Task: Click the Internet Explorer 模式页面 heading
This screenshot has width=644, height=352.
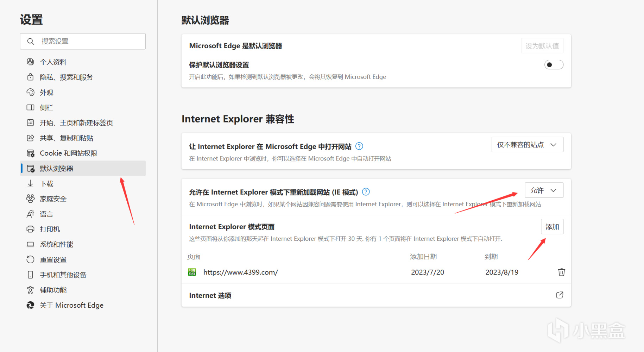Action: pos(232,227)
